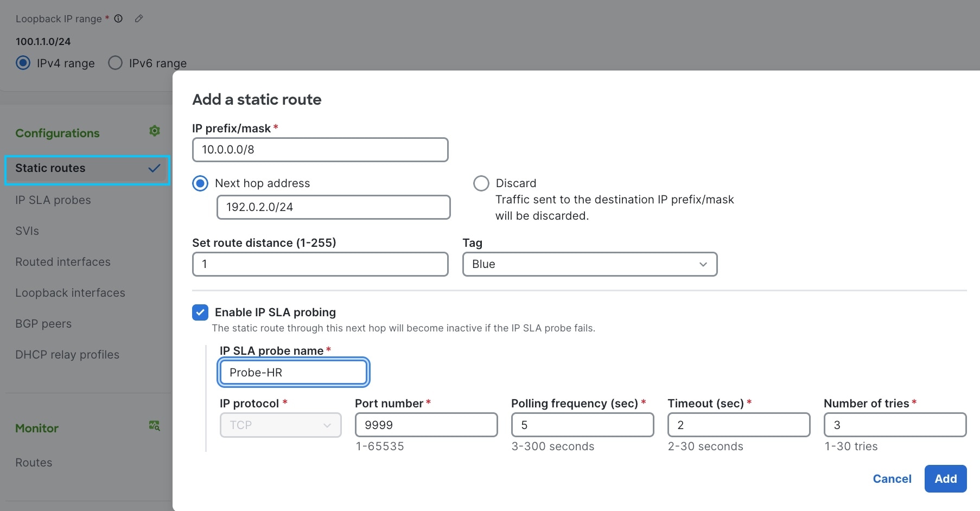
Task: Click the Port number field showing 9999
Action: point(426,425)
